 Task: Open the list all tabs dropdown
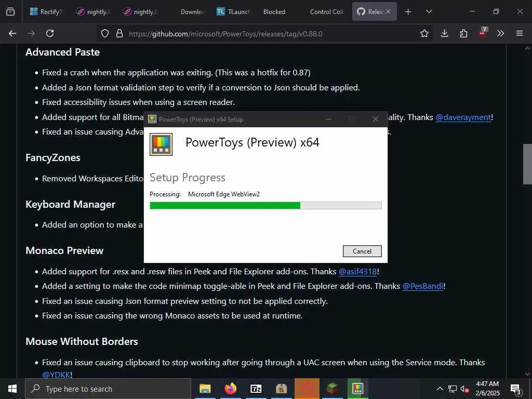click(429, 12)
